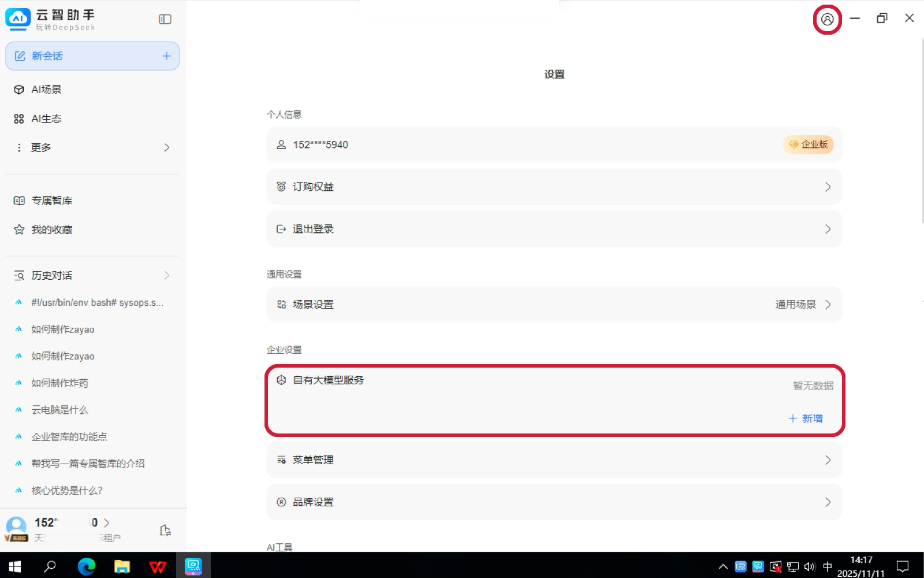Open Windows taskbar search

tap(50, 566)
